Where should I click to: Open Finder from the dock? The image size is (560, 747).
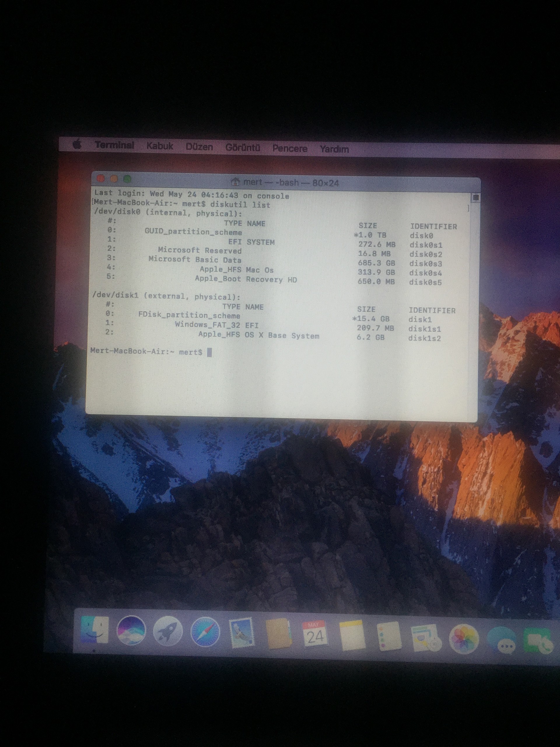tap(95, 629)
